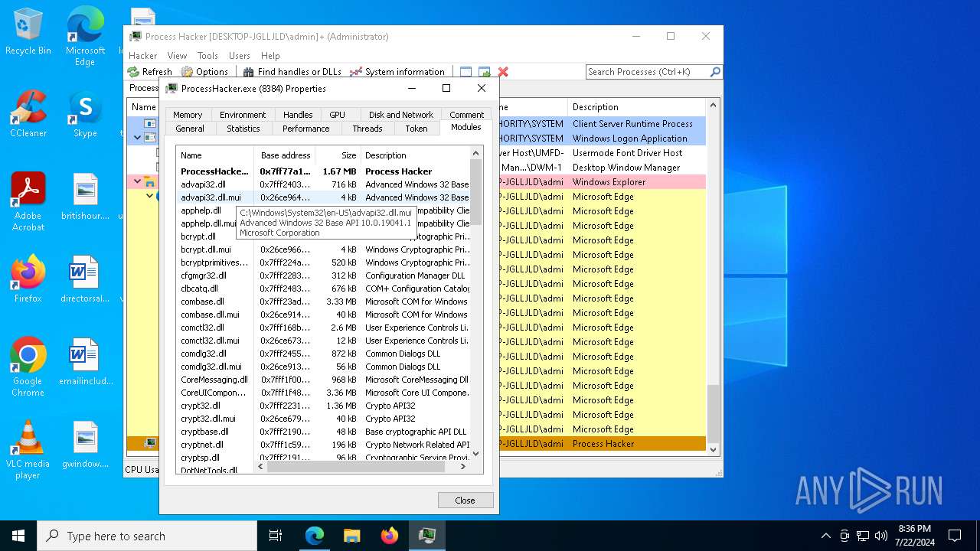Open the notification center icon
Viewport: 980px width, 551px height.
click(x=955, y=536)
